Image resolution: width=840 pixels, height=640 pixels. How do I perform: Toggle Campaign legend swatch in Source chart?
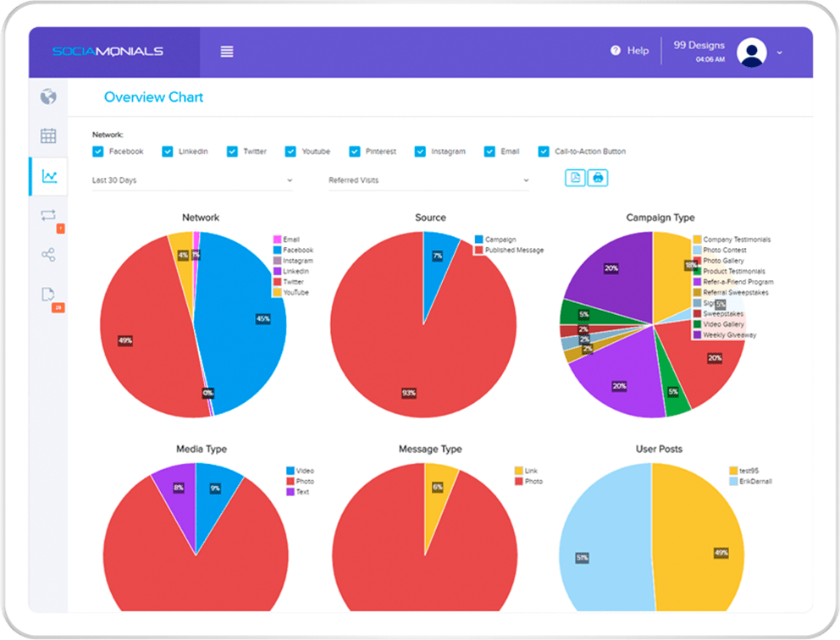[x=479, y=240]
